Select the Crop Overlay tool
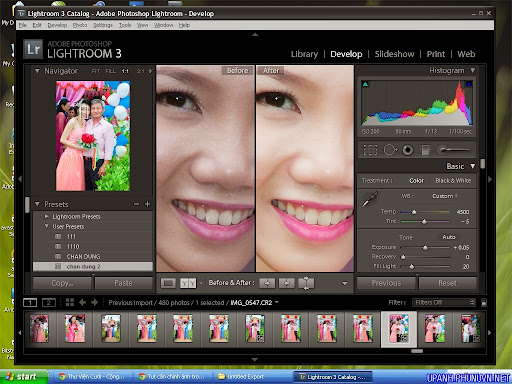This screenshot has height=384, width=512. 370,150
